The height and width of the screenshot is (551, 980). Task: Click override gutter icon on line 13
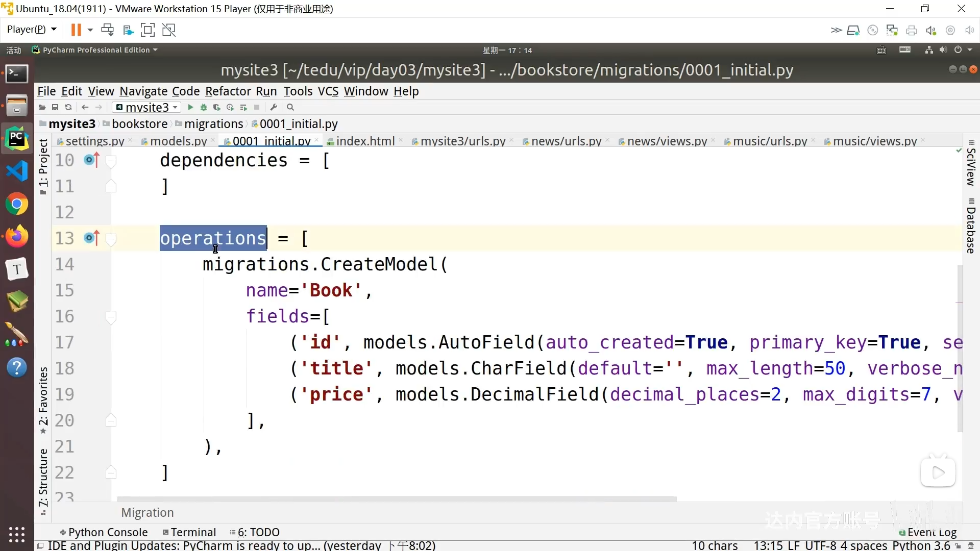(91, 238)
